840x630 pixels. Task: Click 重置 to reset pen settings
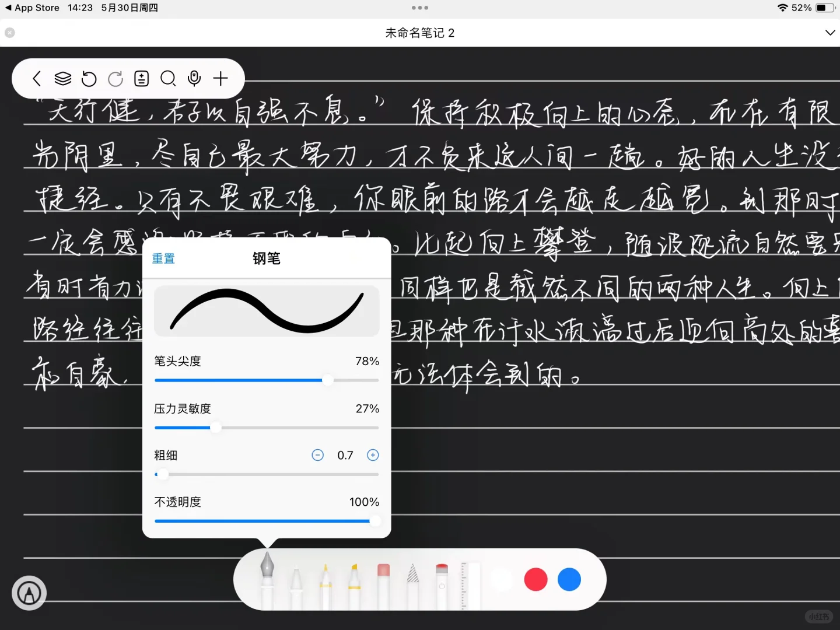point(163,258)
